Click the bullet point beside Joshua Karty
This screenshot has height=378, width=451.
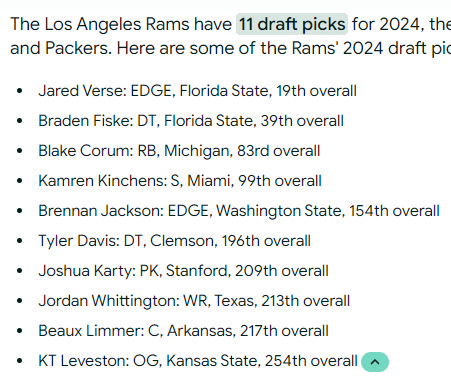coord(20,271)
